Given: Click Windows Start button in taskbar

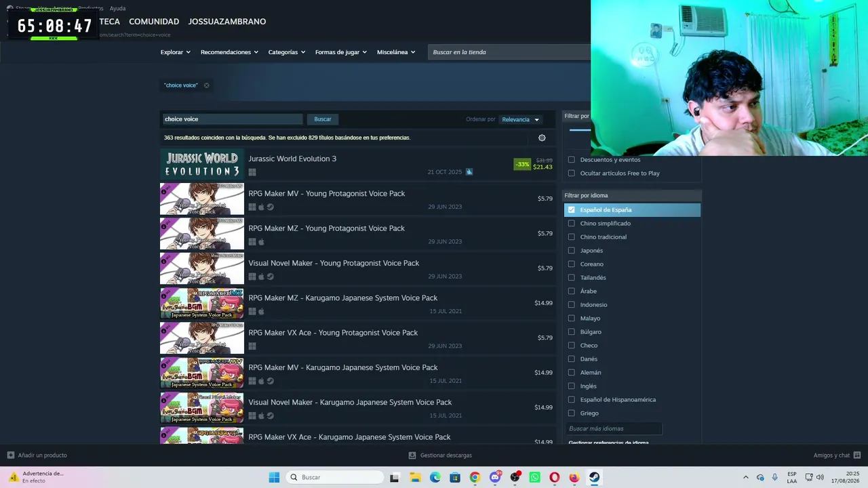Looking at the screenshot, I should [274, 477].
